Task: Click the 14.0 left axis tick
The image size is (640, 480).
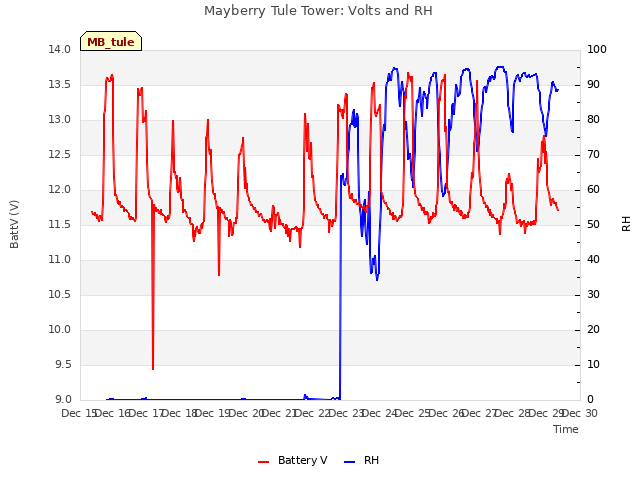Action: [x=60, y=50]
